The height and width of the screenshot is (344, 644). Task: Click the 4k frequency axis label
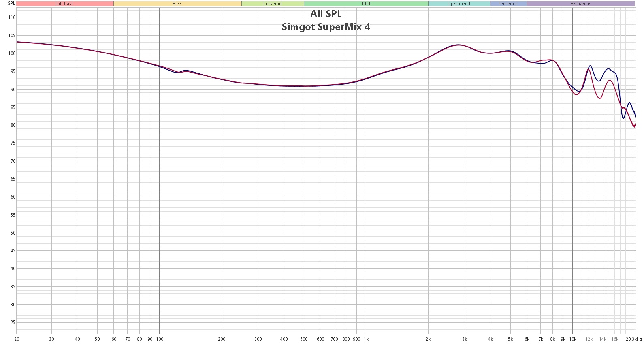tap(490, 339)
